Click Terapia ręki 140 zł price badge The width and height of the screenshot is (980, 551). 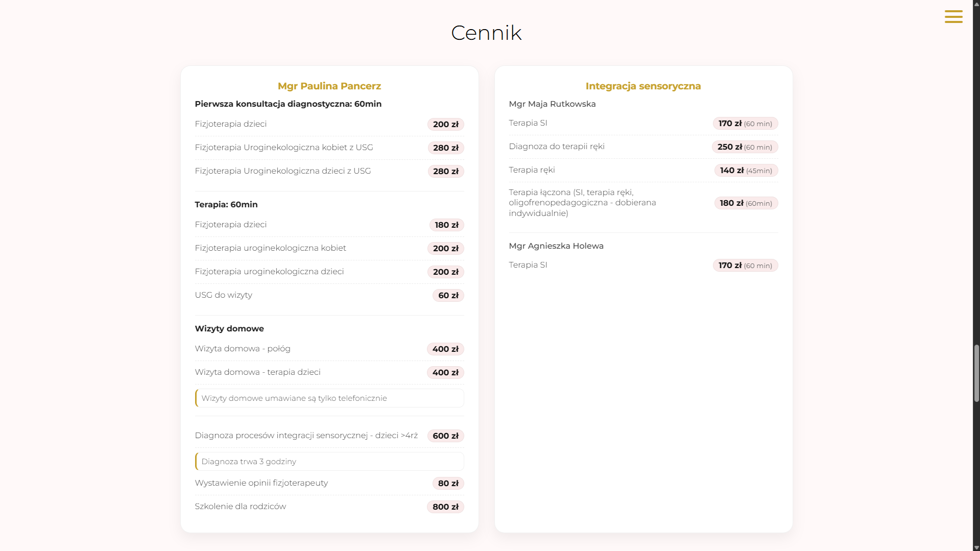[746, 171]
